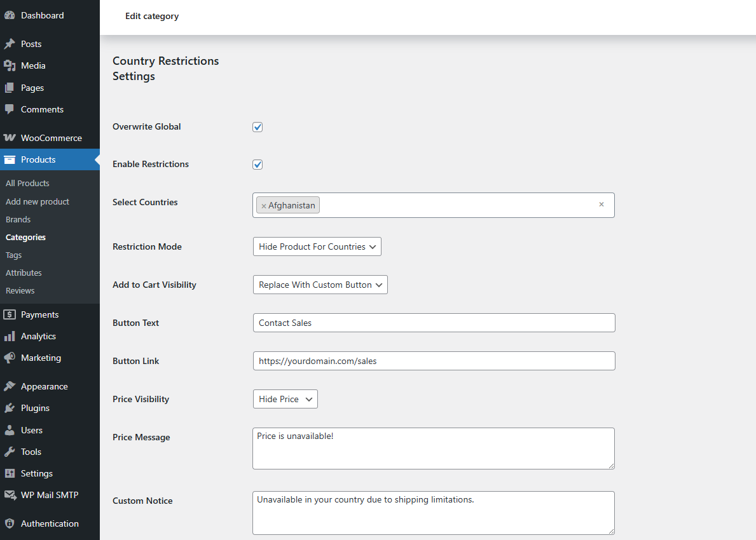Image resolution: width=756 pixels, height=540 pixels.
Task: Click the Users person icon
Action: point(10,430)
